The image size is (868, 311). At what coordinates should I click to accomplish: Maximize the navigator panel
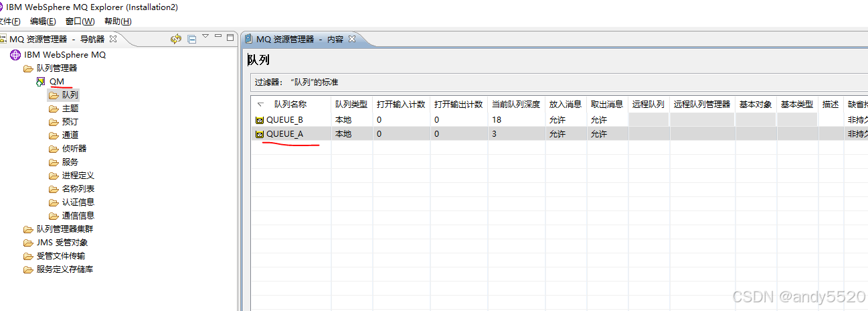click(230, 37)
